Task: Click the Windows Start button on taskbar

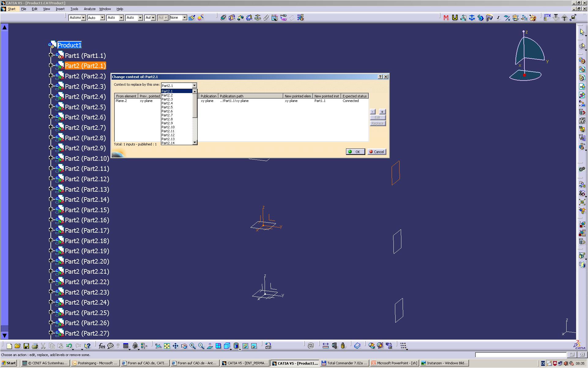Action: (9, 363)
